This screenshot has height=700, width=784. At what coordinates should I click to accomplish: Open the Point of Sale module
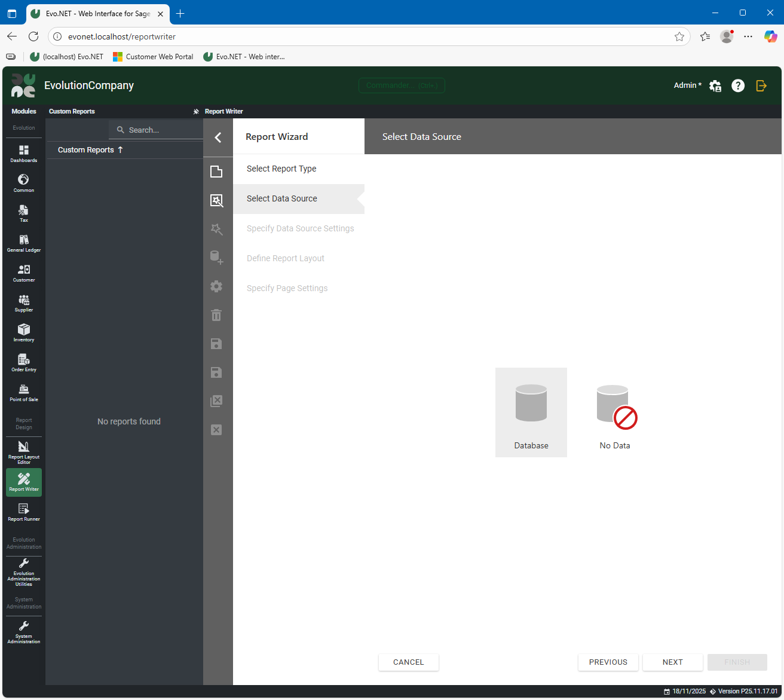pos(24,393)
